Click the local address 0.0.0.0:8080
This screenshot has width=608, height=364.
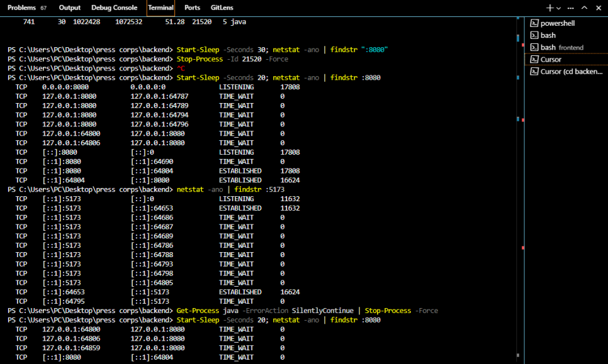(x=65, y=87)
